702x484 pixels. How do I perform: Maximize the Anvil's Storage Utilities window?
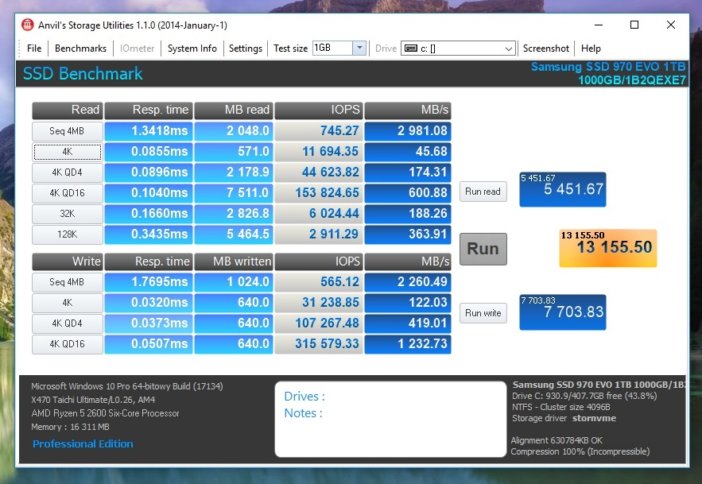click(x=634, y=25)
